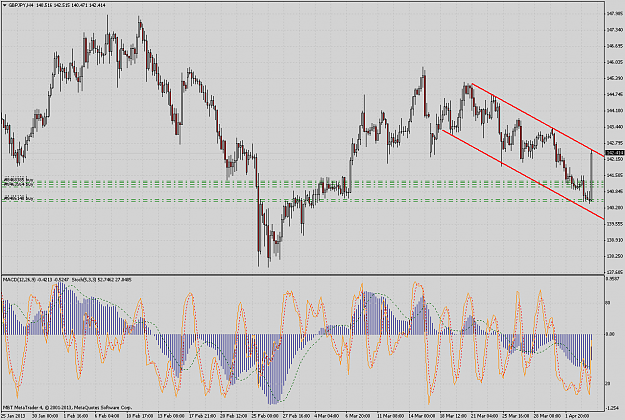Click the 25 Jan 2013 date label
Screen dimensions: 625x420
click(x=13, y=416)
